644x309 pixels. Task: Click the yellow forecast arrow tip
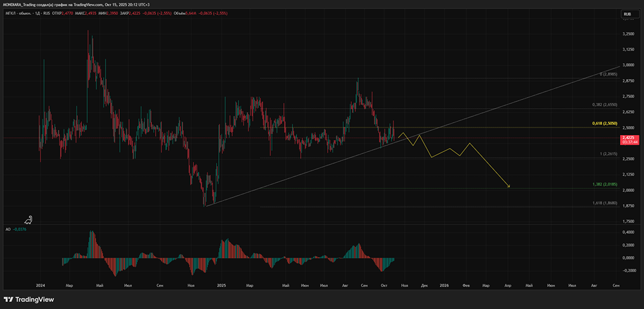coord(509,187)
